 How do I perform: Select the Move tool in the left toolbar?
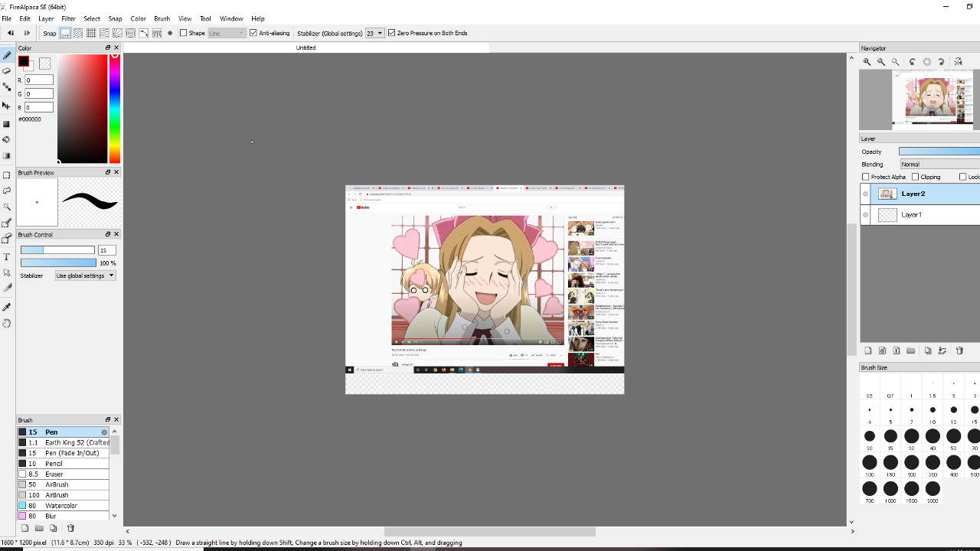point(7,106)
